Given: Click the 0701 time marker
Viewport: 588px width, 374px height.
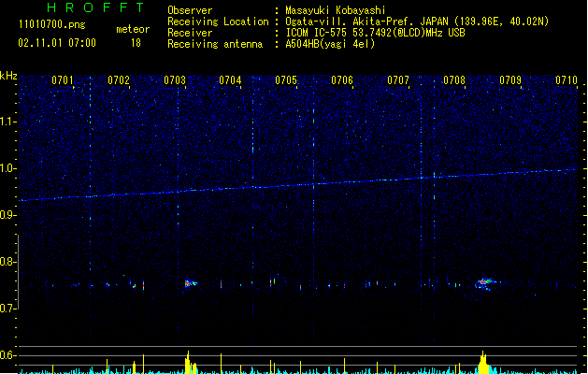Looking at the screenshot, I should click(63, 80).
